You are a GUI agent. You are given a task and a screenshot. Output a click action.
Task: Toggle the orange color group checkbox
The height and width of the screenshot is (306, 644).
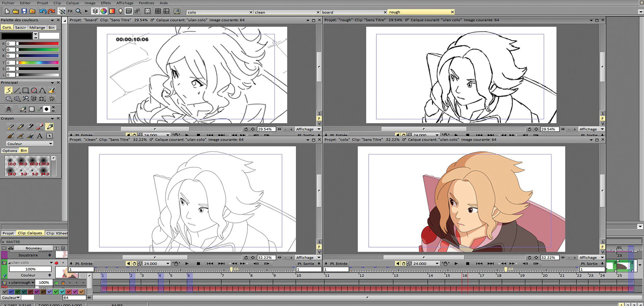81,292
